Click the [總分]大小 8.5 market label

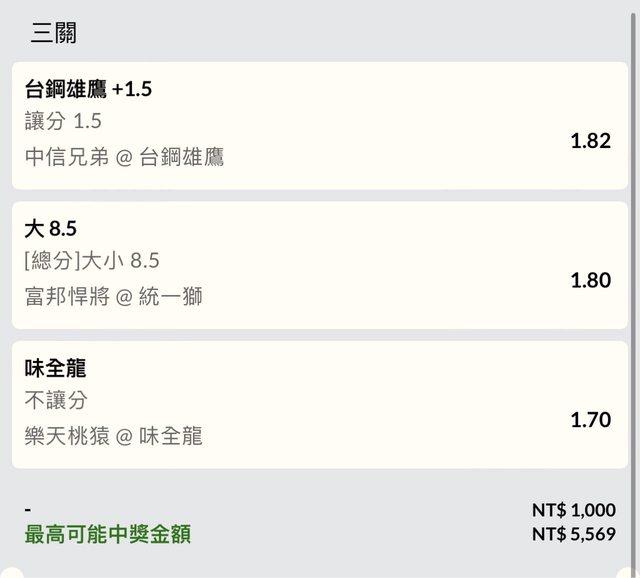coord(92,261)
